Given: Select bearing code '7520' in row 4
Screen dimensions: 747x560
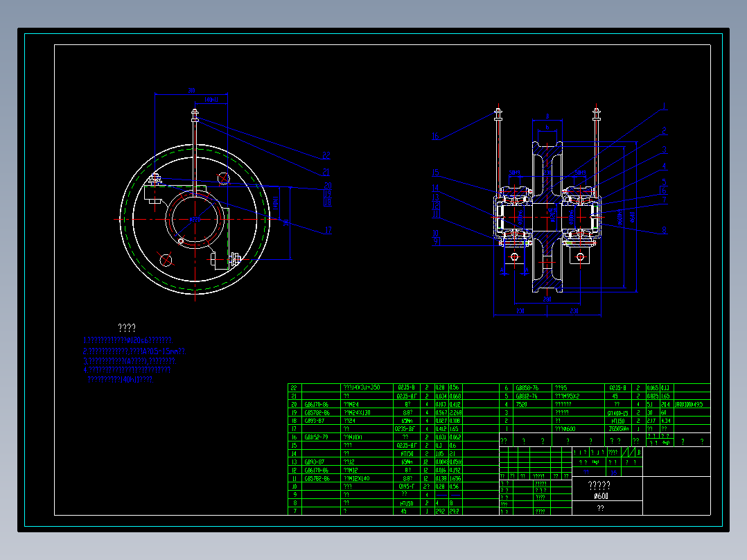Looking at the screenshot, I should click(521, 404).
